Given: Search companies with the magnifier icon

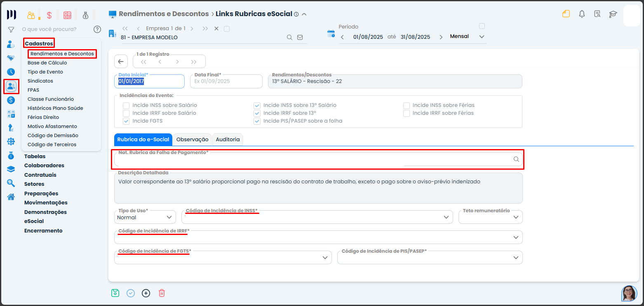Looking at the screenshot, I should (x=290, y=37).
